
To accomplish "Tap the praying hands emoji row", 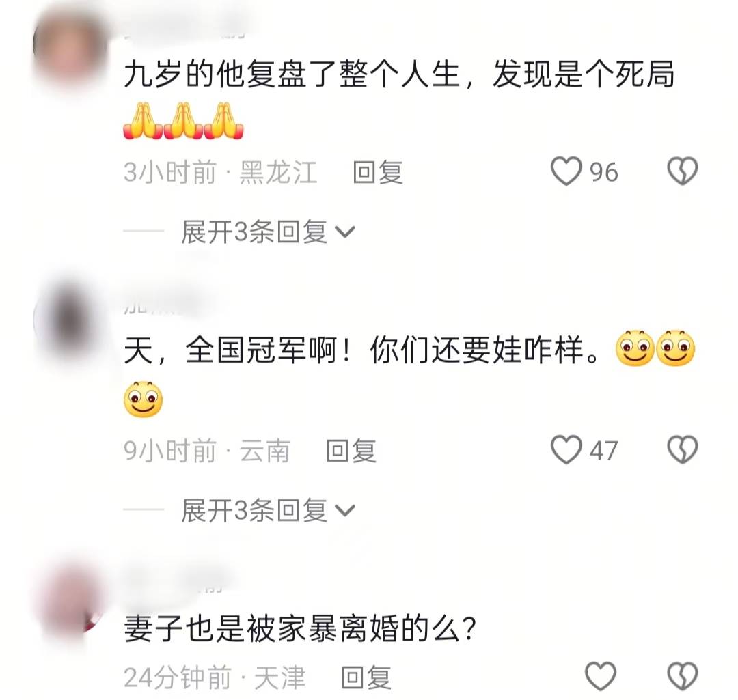I will (x=184, y=121).
